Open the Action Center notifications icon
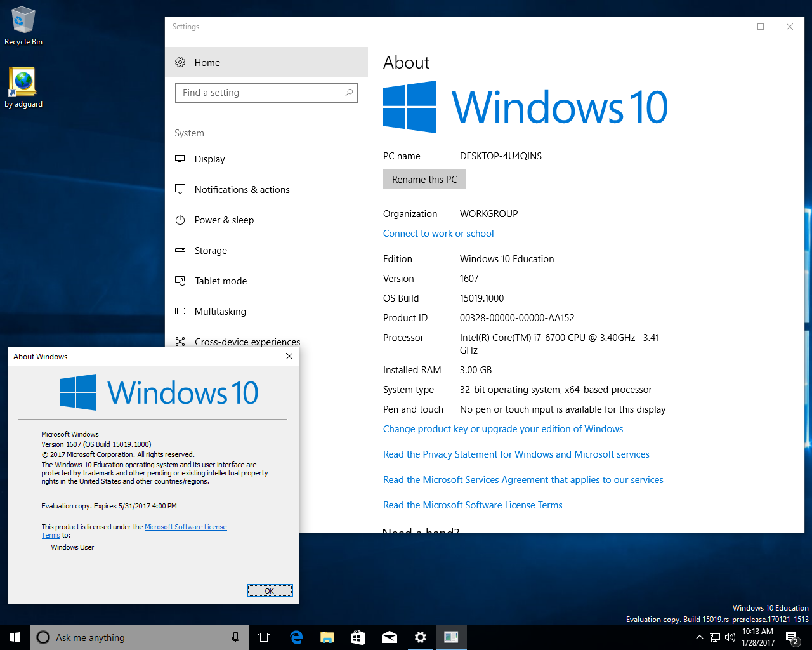 (792, 637)
